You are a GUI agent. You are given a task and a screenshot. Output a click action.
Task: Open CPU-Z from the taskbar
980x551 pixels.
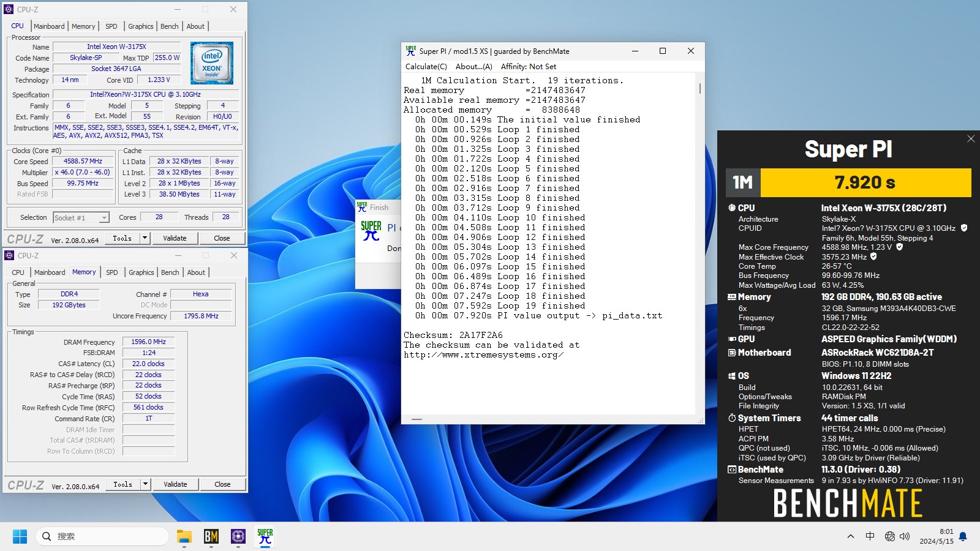(238, 536)
